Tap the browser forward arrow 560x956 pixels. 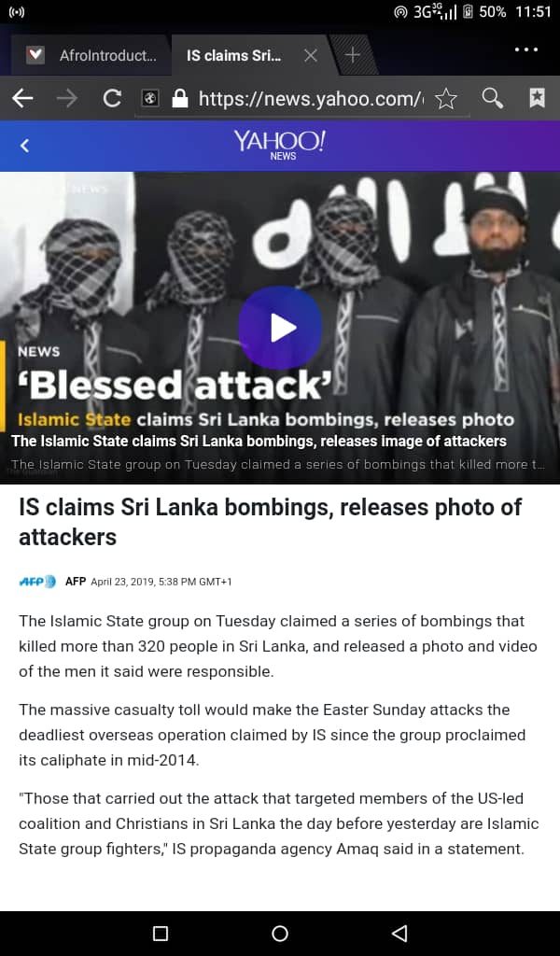point(66,97)
